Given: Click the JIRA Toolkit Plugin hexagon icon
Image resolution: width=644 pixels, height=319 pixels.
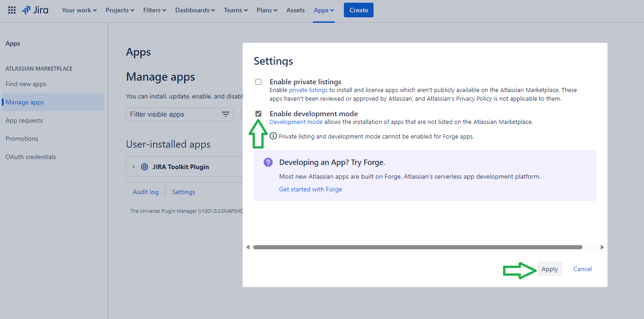Looking at the screenshot, I should 145,167.
